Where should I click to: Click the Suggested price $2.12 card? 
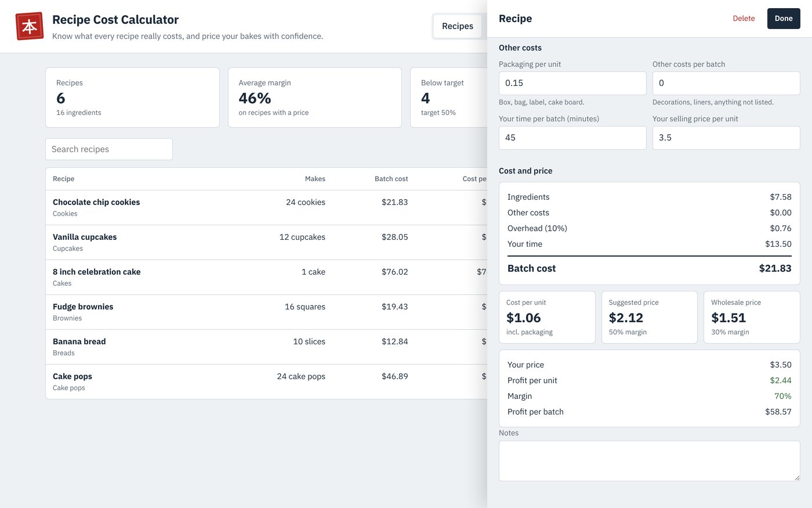650,317
